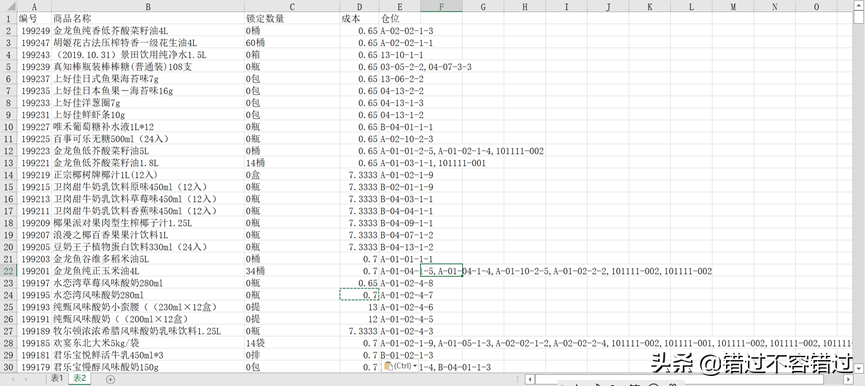Screen dimensions: 865x386
Task: Click the header cell 仓位
Action: 399,18
